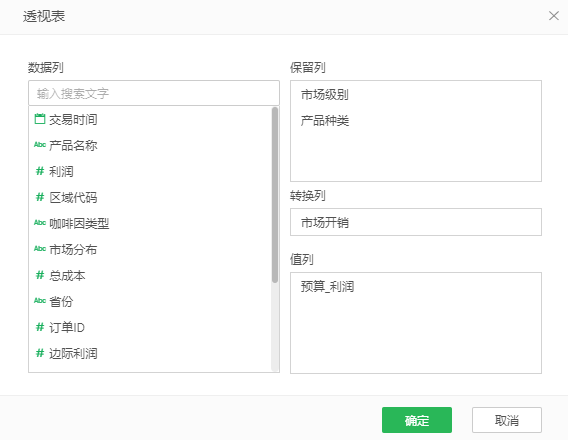Select the 边际利润 data column
The height and width of the screenshot is (440, 568).
(x=150, y=353)
